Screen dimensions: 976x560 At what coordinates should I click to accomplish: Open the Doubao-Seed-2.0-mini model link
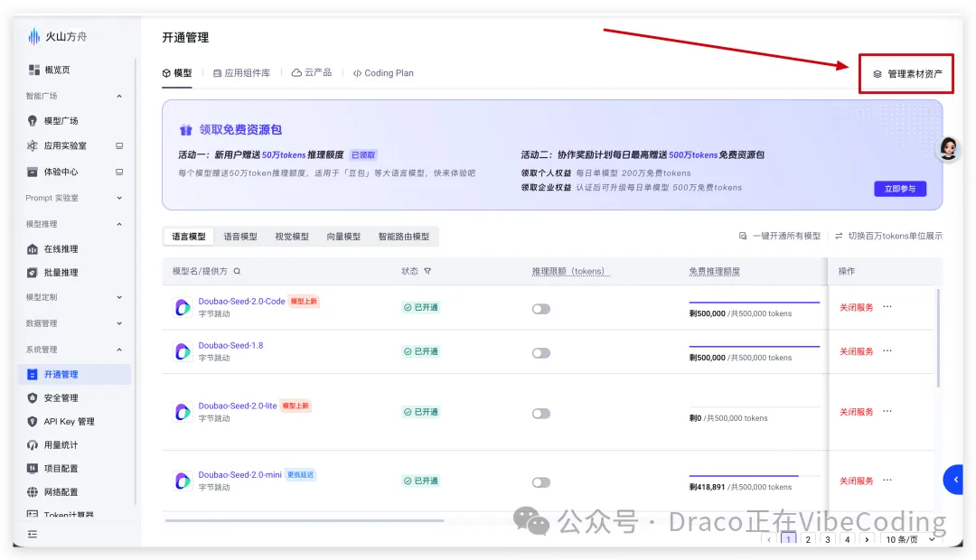pyautogui.click(x=240, y=475)
